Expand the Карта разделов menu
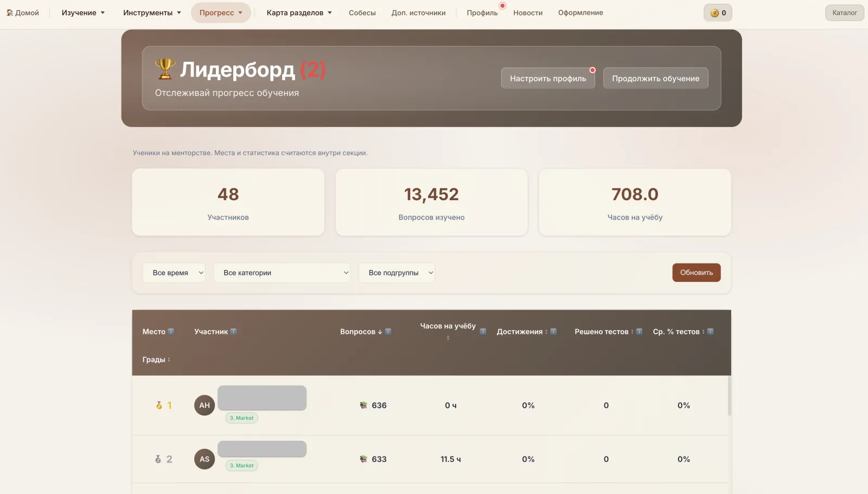868x494 pixels. point(299,12)
